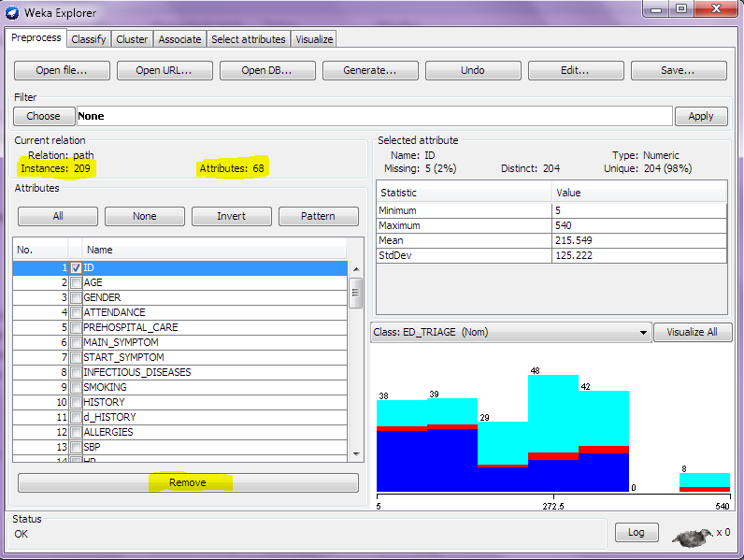Click the Value column header
This screenshot has height=560, width=744.
[x=639, y=194]
